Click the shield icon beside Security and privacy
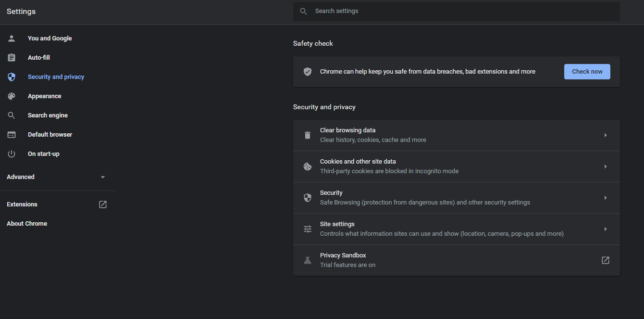 tap(12, 77)
